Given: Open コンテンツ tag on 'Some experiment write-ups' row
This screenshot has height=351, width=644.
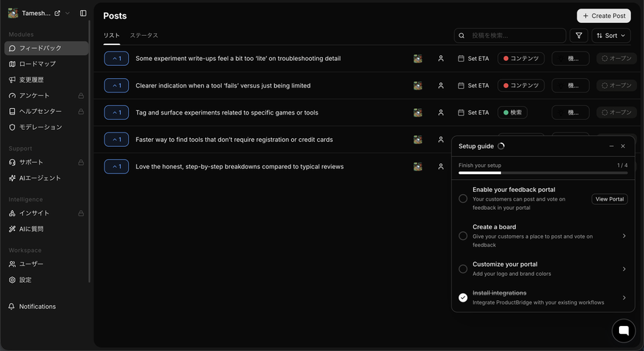Looking at the screenshot, I should (x=521, y=58).
